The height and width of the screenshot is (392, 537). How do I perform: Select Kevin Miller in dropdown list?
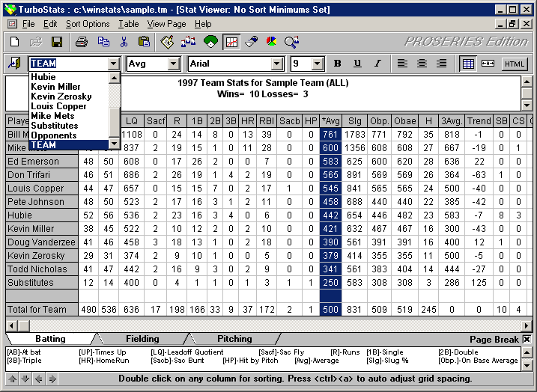(69, 87)
